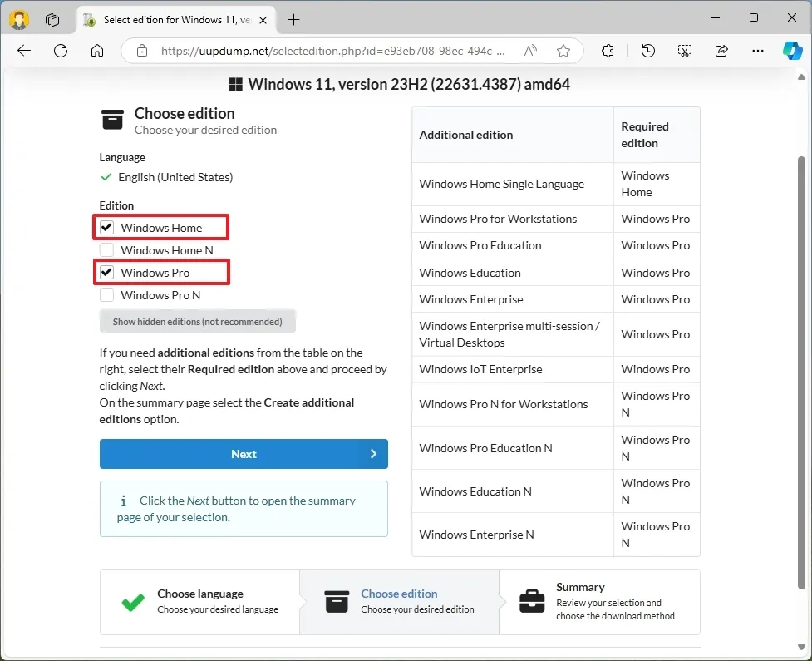Open browser Extensions via the puzzle icon
812x661 pixels.
coord(608,50)
